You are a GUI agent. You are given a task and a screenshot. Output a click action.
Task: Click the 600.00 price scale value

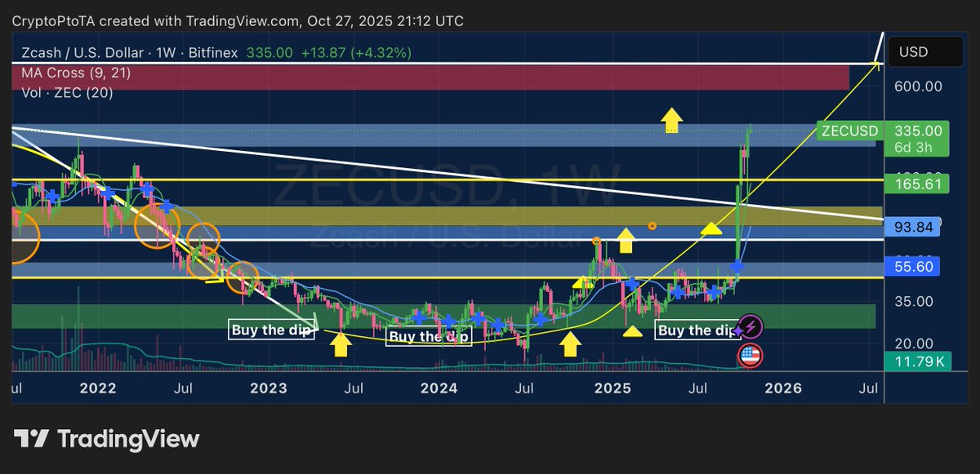919,86
